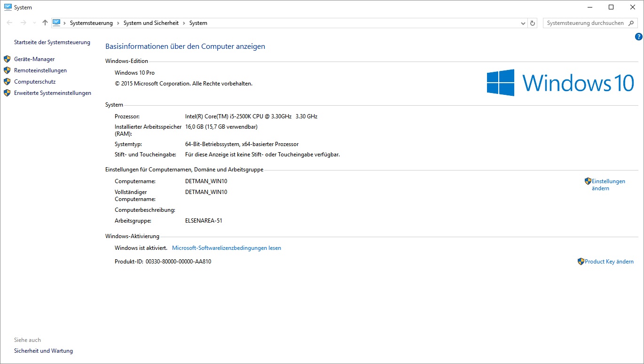Open Erweiterte Systemeinstellungen link
Viewport: 644px width, 364px height.
pos(53,93)
